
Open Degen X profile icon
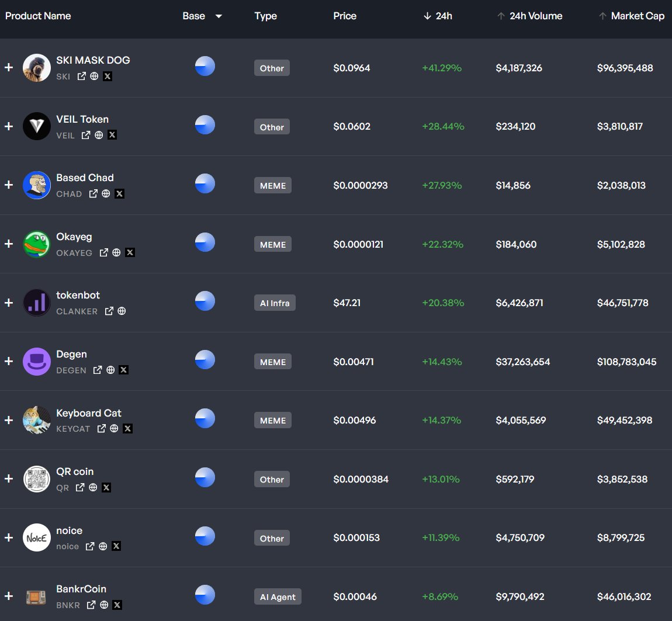(124, 370)
